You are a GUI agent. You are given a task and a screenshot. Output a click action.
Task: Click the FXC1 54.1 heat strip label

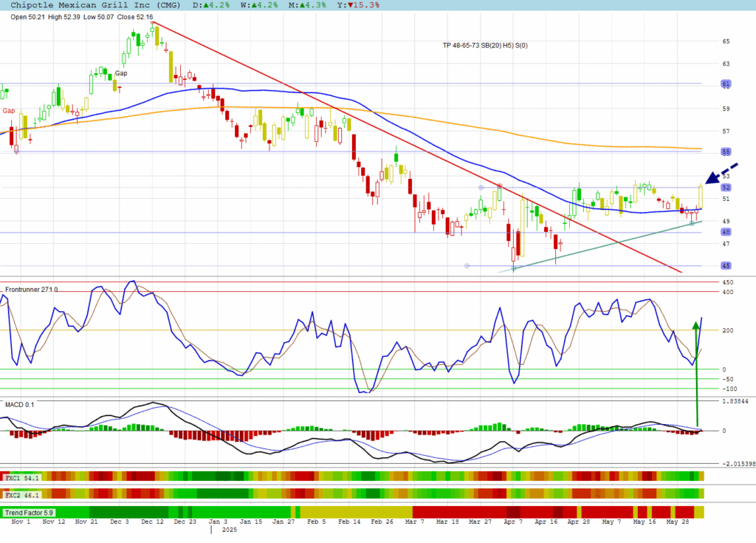[21, 478]
